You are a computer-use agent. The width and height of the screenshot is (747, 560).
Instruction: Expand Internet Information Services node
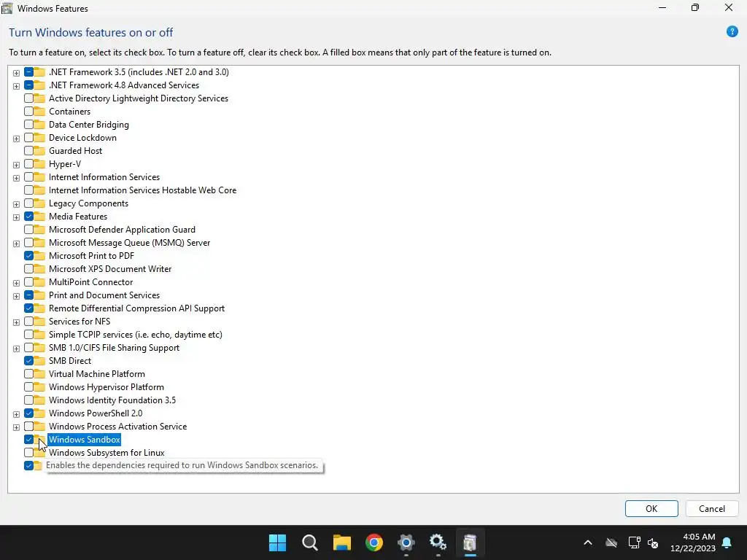[16, 178]
